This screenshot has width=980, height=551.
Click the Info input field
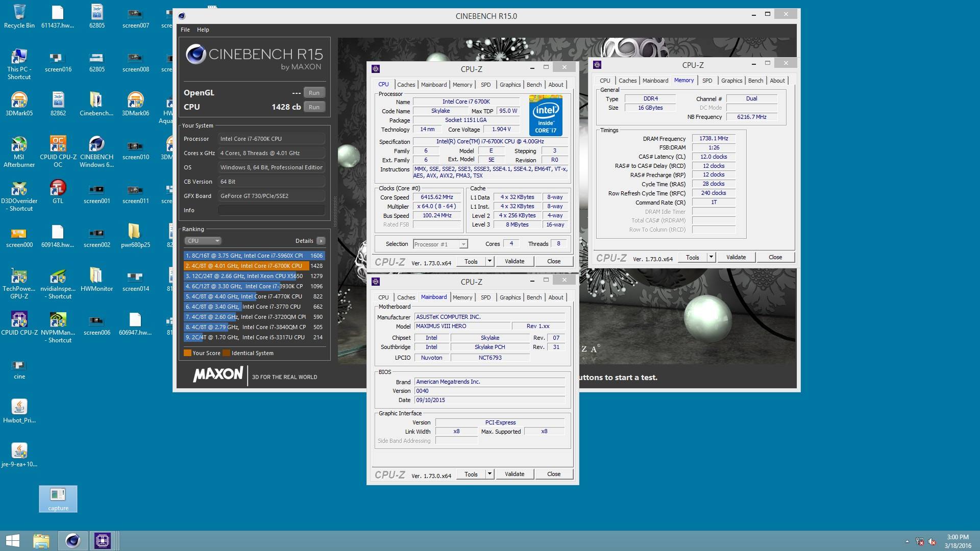tap(272, 210)
